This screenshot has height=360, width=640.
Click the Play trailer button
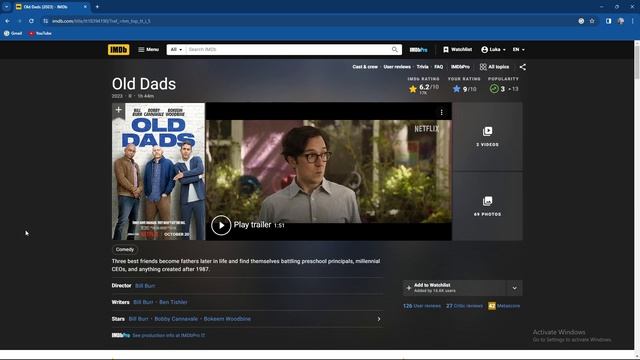(x=221, y=225)
